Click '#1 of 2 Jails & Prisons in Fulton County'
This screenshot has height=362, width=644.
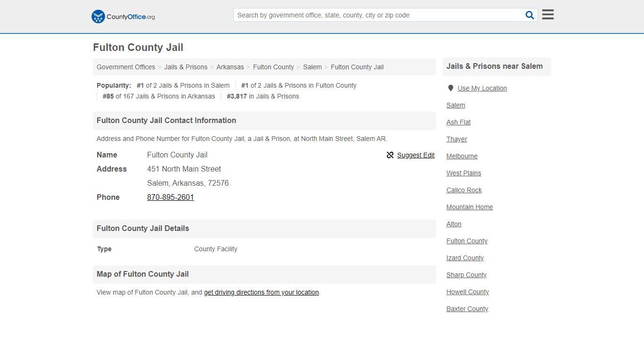(299, 85)
